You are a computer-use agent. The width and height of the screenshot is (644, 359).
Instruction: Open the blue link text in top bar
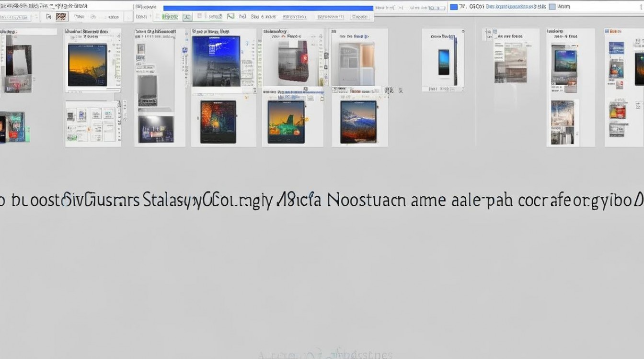tap(515, 7)
